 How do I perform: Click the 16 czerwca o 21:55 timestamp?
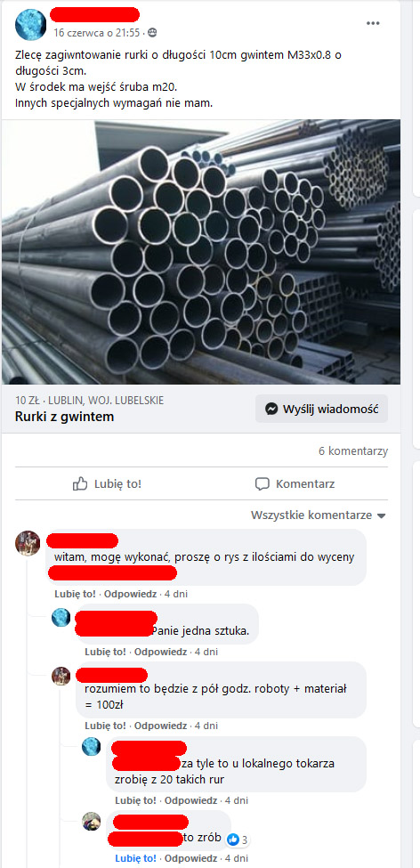97,33
